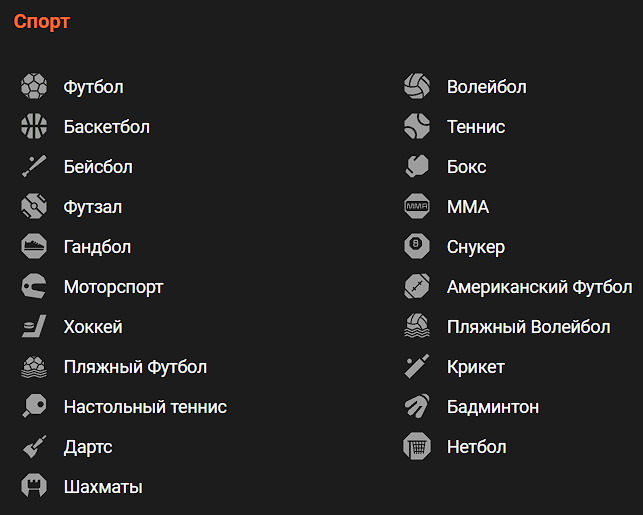The width and height of the screenshot is (643, 515).
Task: Open the boxing glove icon
Action: [417, 166]
